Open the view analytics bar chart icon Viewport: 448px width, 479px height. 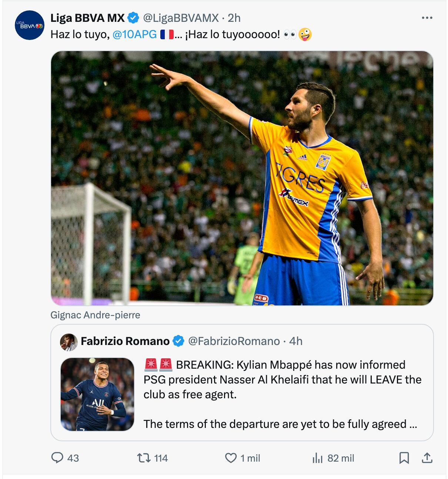(317, 458)
